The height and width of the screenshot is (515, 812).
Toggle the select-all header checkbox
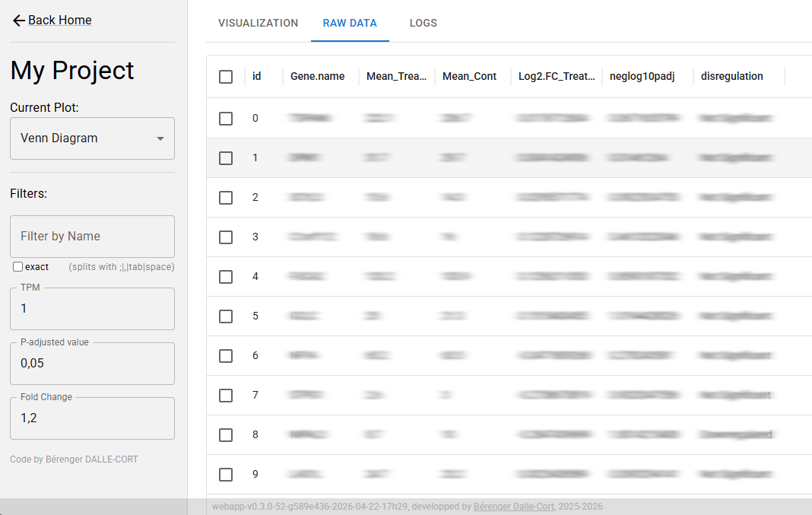tap(226, 77)
